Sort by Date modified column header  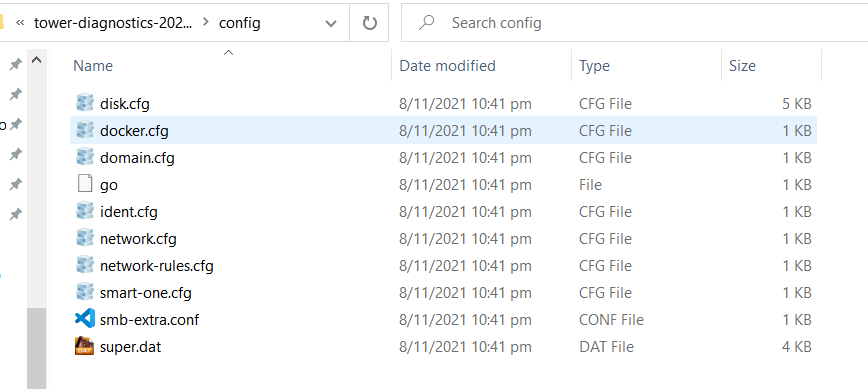[x=447, y=66]
